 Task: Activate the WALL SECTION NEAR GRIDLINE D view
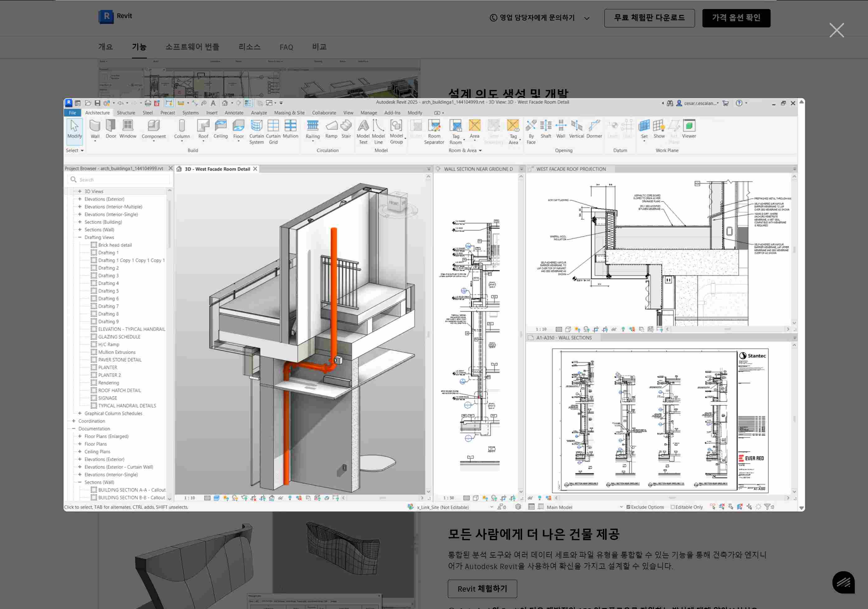pyautogui.click(x=478, y=169)
